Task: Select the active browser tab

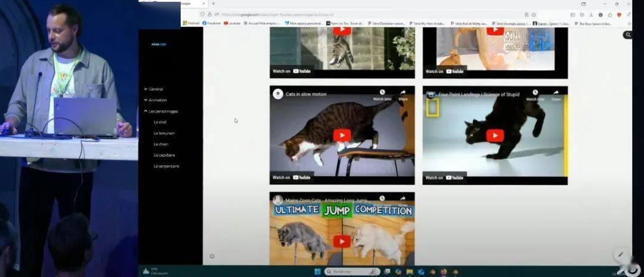Action: pyautogui.click(x=193, y=4)
